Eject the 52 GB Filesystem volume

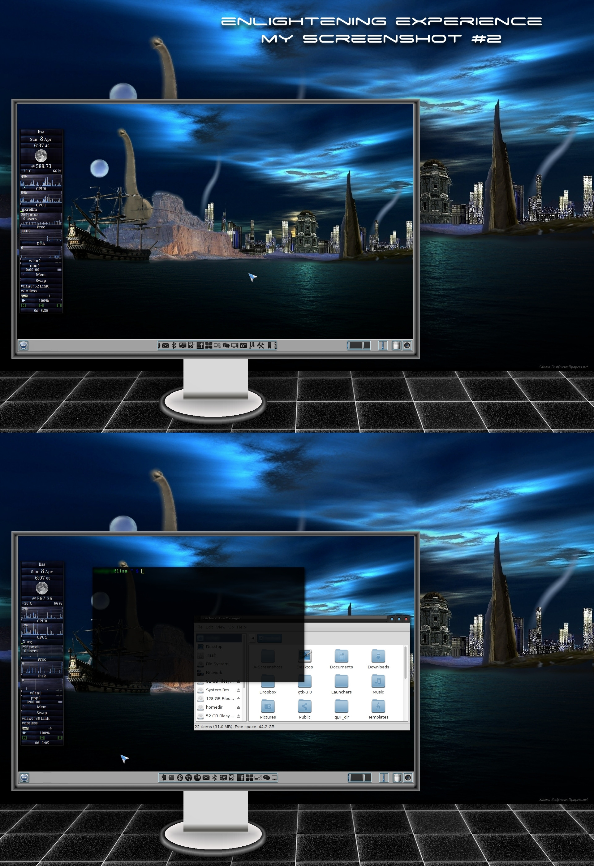(239, 716)
